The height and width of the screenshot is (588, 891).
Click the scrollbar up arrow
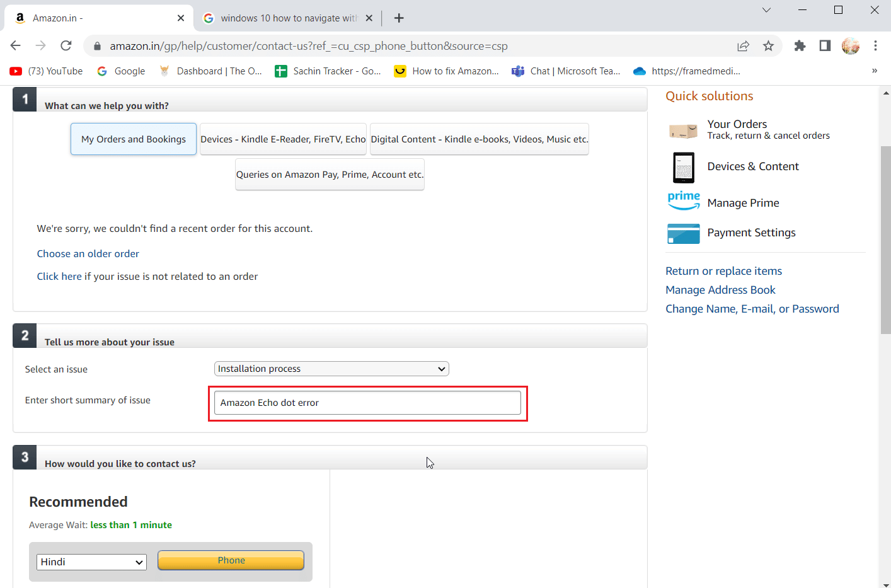[885, 93]
